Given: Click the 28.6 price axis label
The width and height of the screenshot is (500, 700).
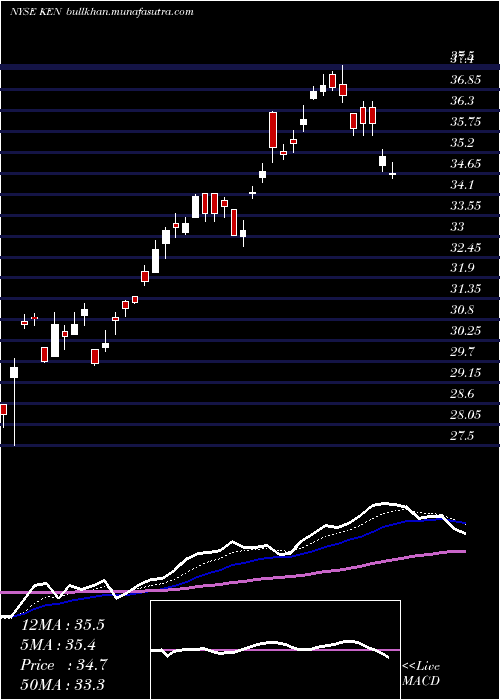Looking at the screenshot, I should point(462,394).
